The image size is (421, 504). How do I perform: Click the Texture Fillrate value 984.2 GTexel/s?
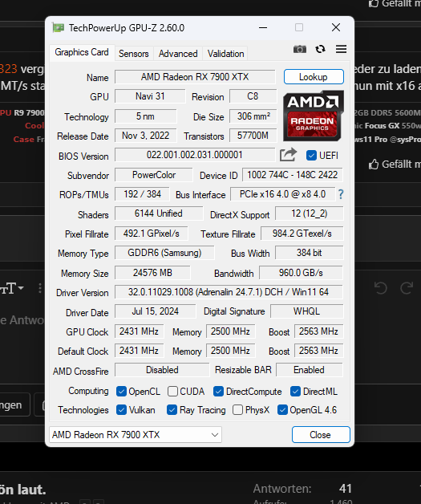coord(302,234)
